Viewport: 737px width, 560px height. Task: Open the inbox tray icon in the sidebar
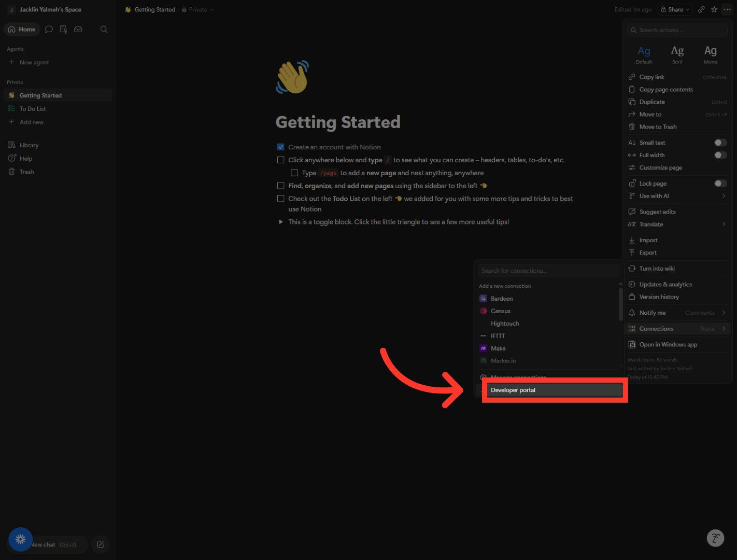(x=78, y=30)
